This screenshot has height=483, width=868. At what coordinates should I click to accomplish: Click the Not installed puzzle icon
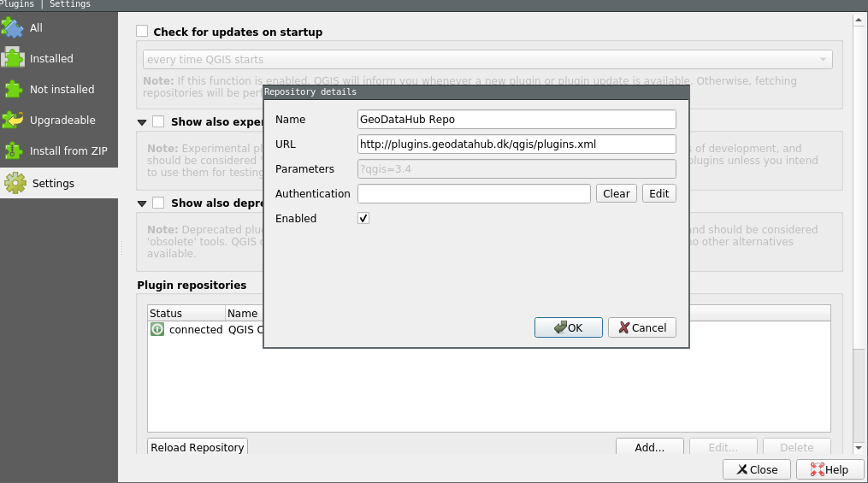pos(13,89)
